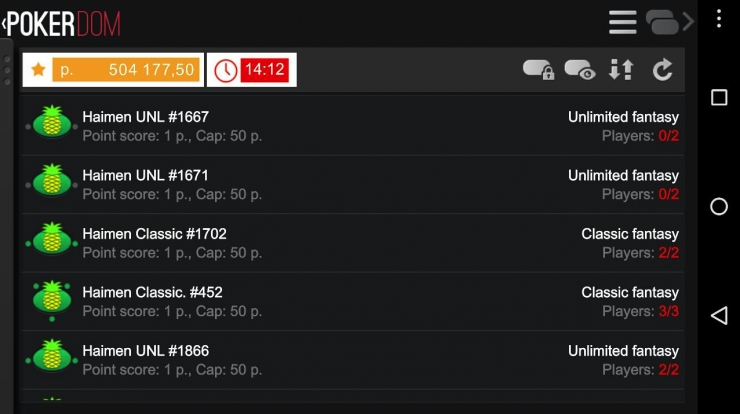Select the Haimen Classic #1702 table
The image size is (740, 414).
click(x=353, y=243)
